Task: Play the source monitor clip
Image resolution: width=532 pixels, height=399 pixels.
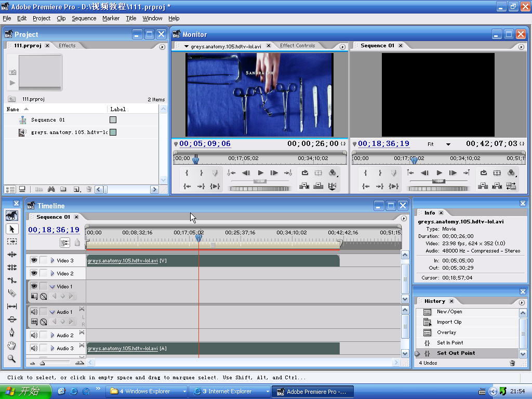Action: 260,172
